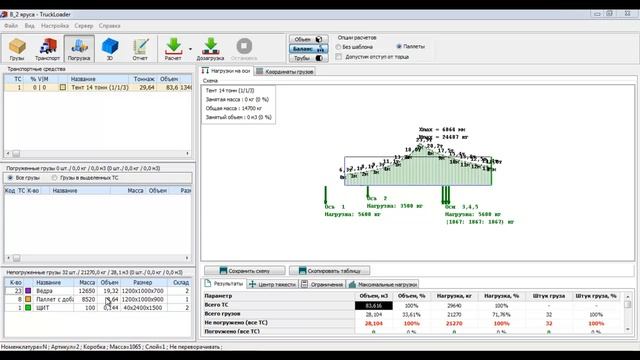This screenshot has width=640, height=360.
Task: Click the Штук груза column header
Action: (x=549, y=296)
